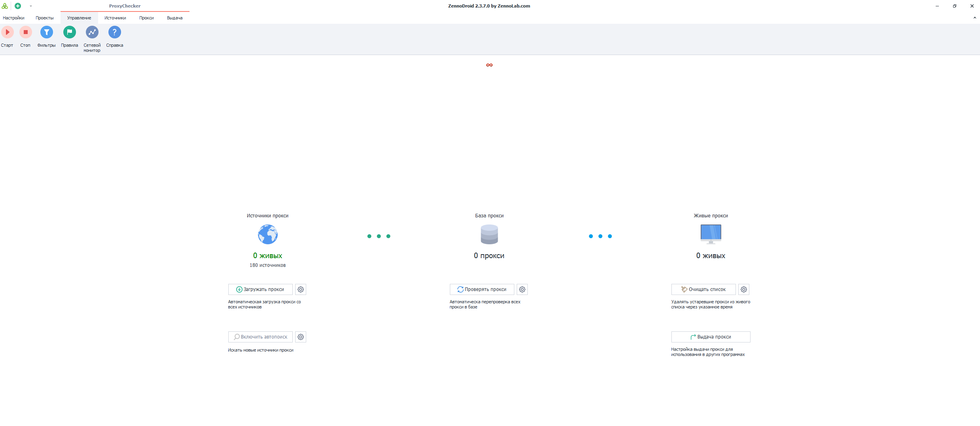This screenshot has height=426, width=980.
Task: Enable Включить автопоиск source search
Action: 260,337
